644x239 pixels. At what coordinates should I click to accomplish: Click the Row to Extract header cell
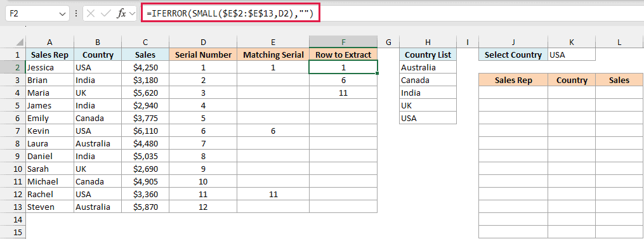coord(343,55)
